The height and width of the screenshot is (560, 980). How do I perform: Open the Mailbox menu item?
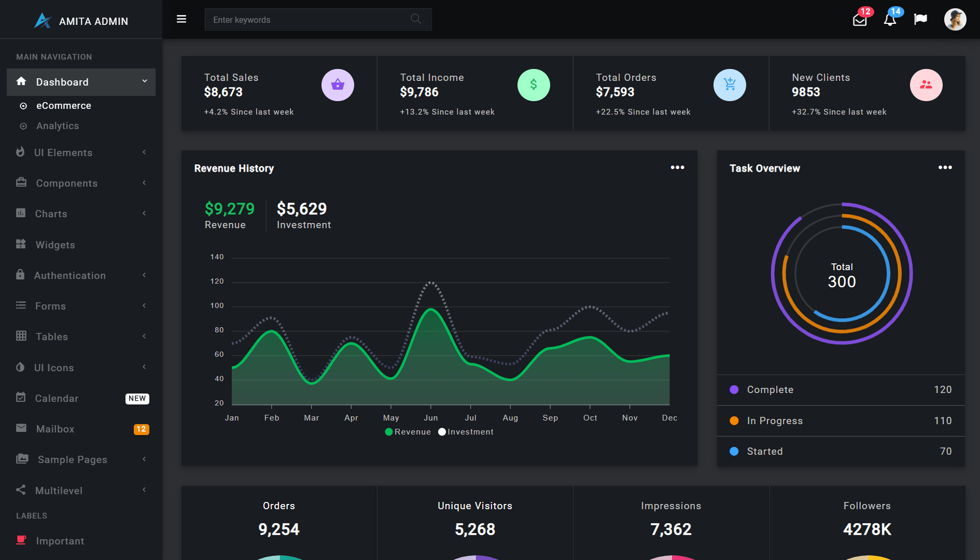point(81,429)
